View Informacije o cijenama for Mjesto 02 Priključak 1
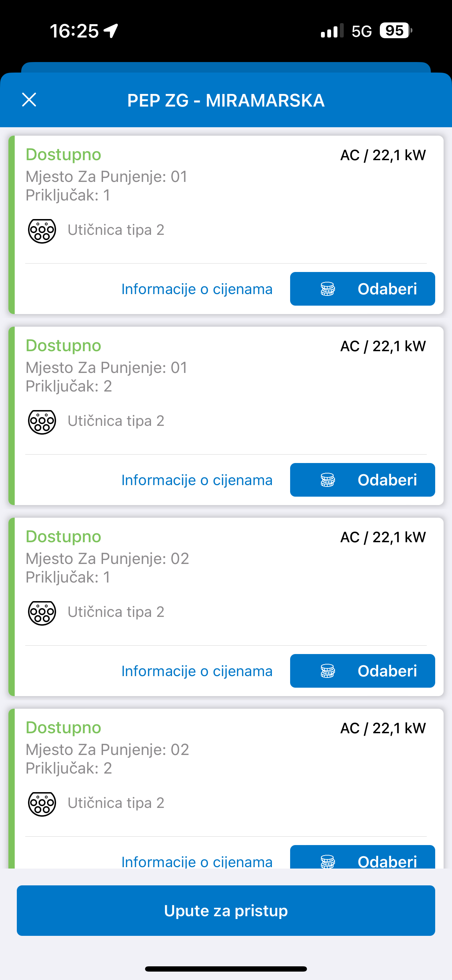 (197, 671)
